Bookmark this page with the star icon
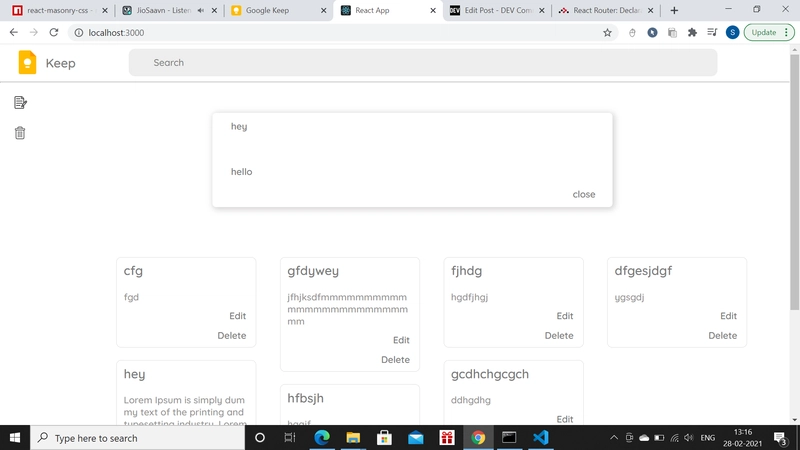Viewport: 800px width, 450px height. click(607, 33)
